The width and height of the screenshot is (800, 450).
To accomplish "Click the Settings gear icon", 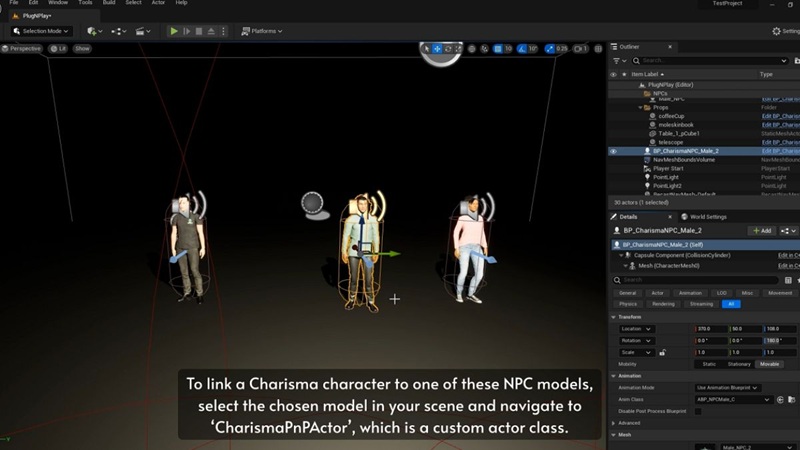I will (x=776, y=31).
